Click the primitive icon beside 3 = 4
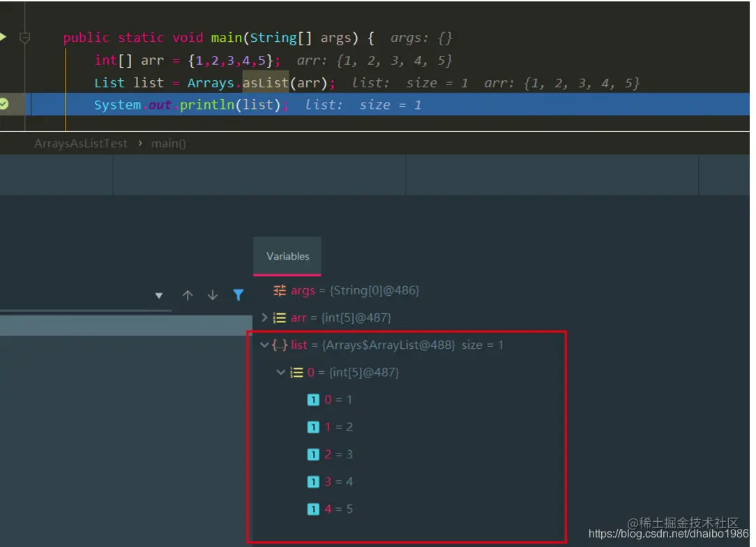The image size is (756, 547). 313,481
